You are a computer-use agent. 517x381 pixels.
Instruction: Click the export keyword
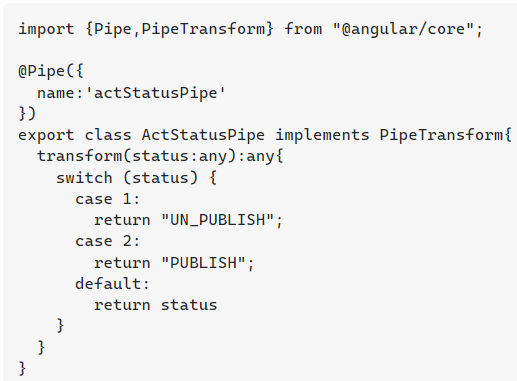pyautogui.click(x=46, y=135)
